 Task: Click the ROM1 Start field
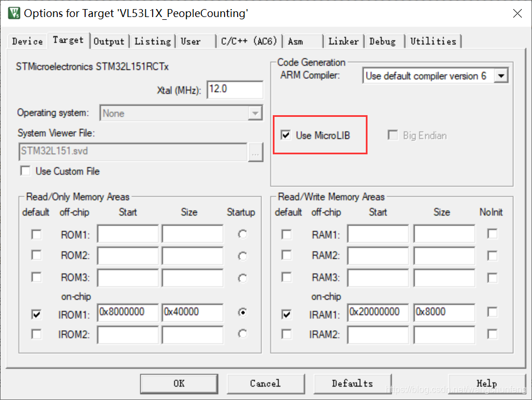pos(128,233)
